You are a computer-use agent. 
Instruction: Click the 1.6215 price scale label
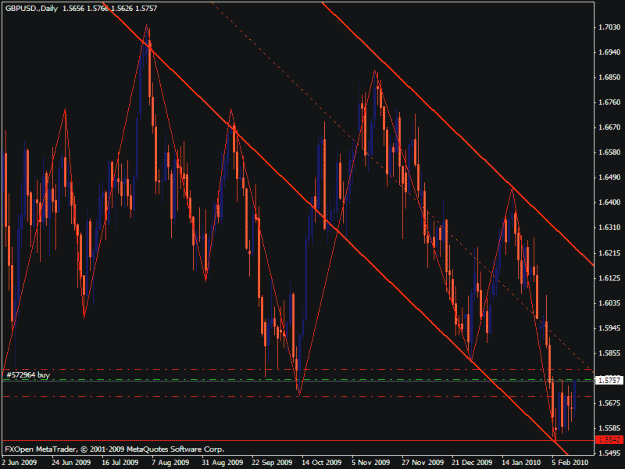coord(609,253)
